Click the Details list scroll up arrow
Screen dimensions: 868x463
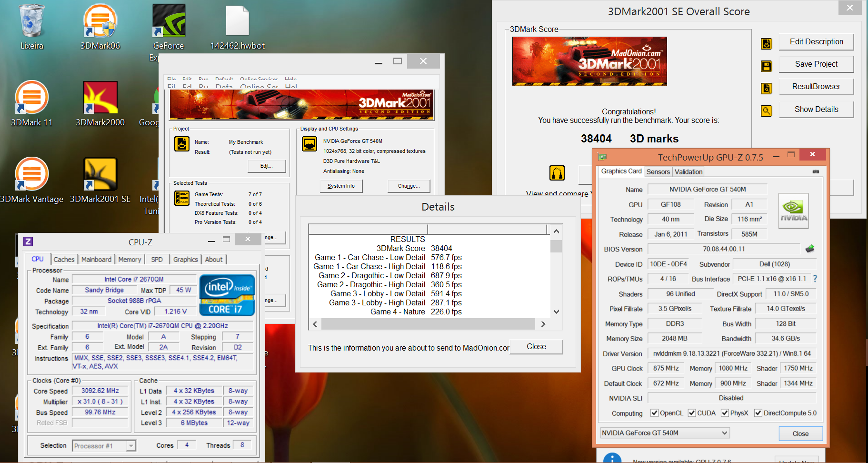(x=556, y=231)
